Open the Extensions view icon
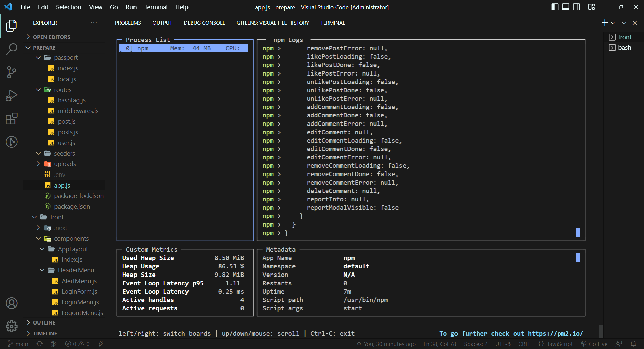 [11, 118]
